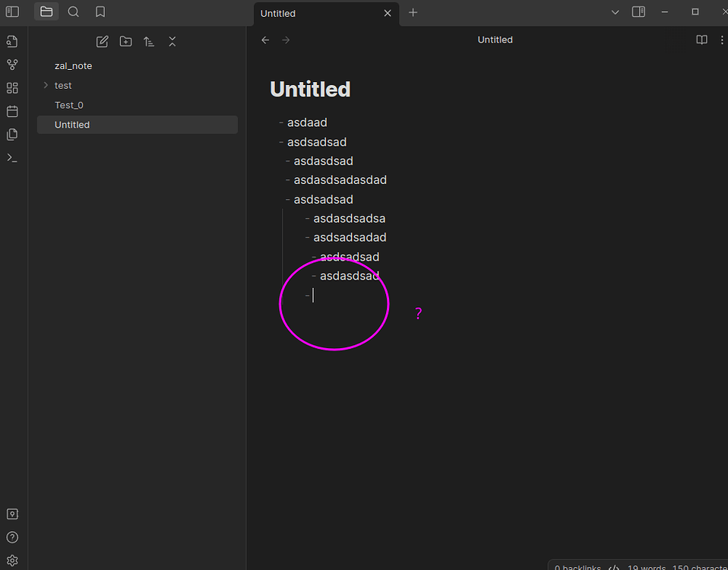Open settings gear icon
728x570 pixels.
(12, 561)
